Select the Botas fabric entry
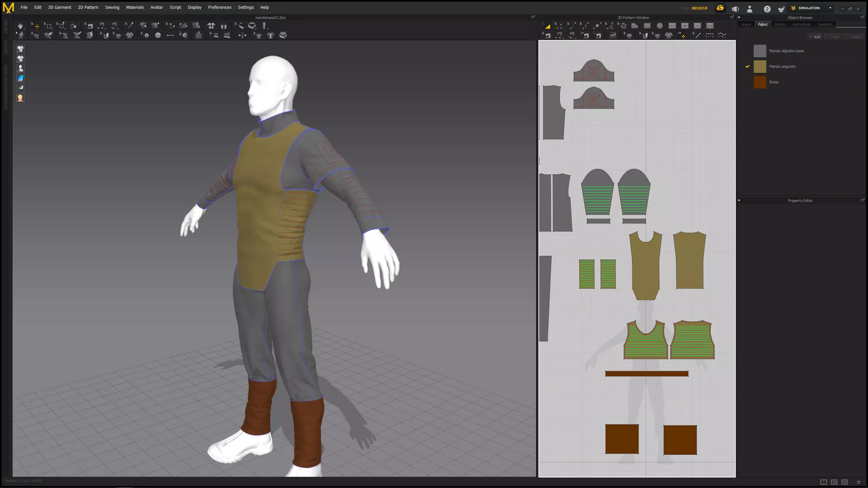Image resolution: width=868 pixels, height=488 pixels. [x=774, y=82]
